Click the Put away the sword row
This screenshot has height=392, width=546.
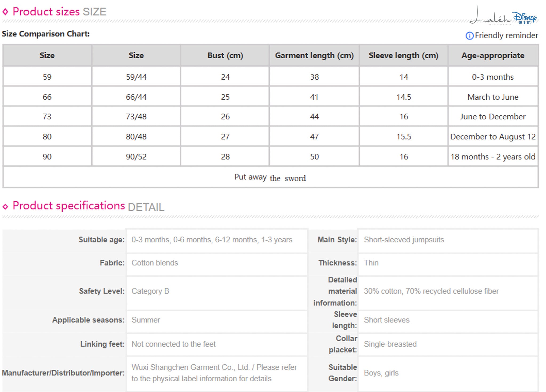point(270,177)
